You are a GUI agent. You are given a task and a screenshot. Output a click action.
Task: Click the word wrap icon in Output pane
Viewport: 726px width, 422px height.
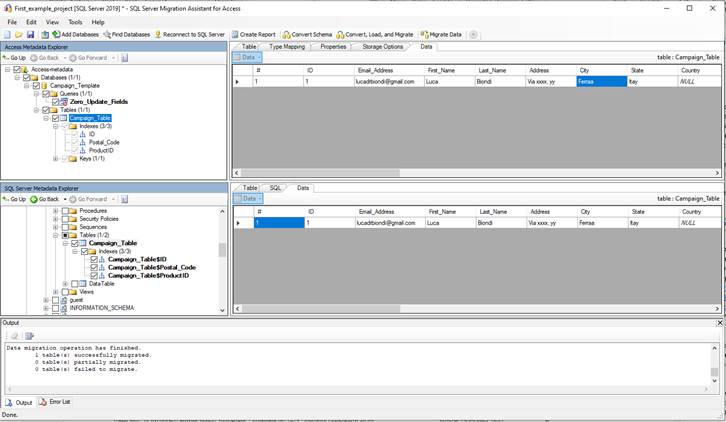coord(30,336)
